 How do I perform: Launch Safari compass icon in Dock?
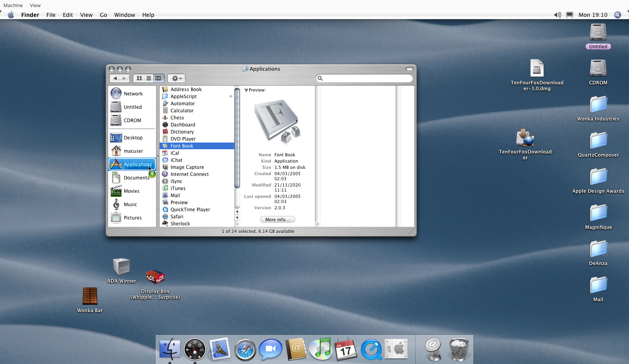[245, 349]
